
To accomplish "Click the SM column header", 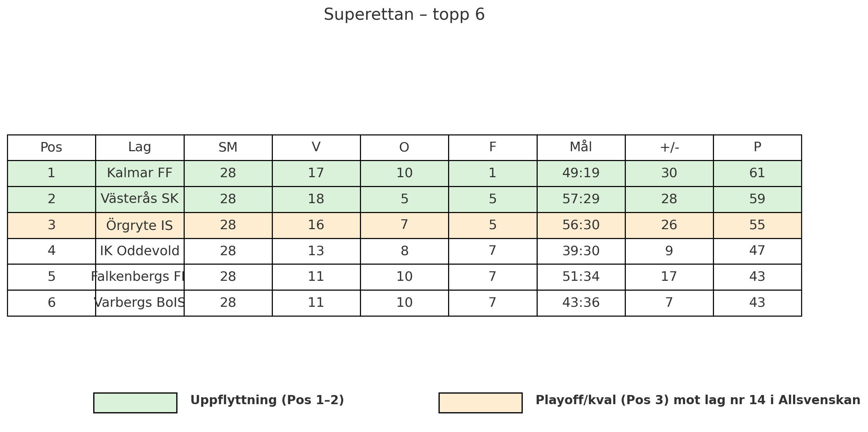I will click(x=228, y=148).
